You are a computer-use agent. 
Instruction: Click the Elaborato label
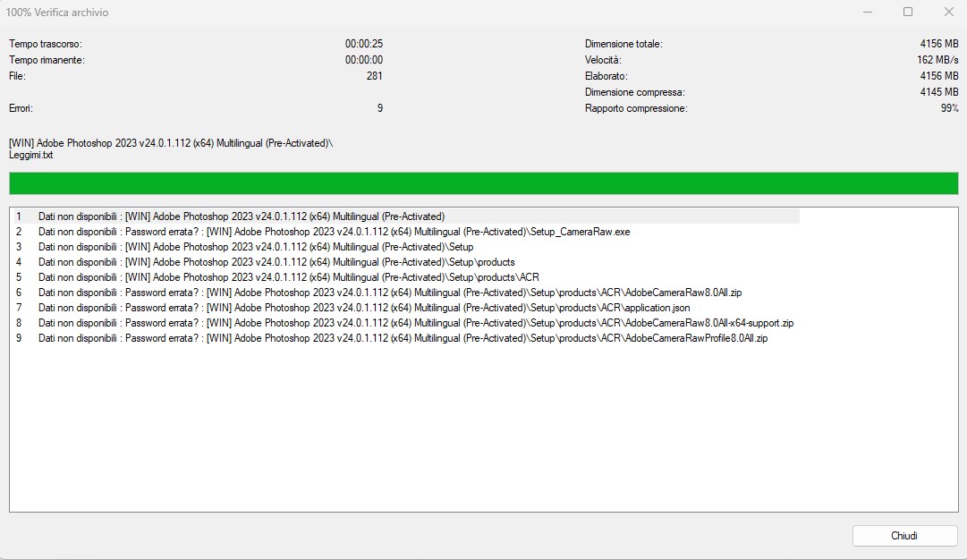click(606, 76)
